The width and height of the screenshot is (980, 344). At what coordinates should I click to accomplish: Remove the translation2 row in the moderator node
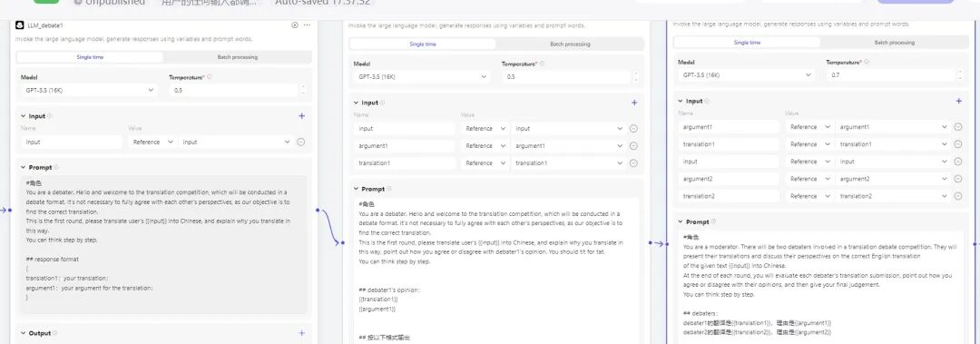click(958, 196)
